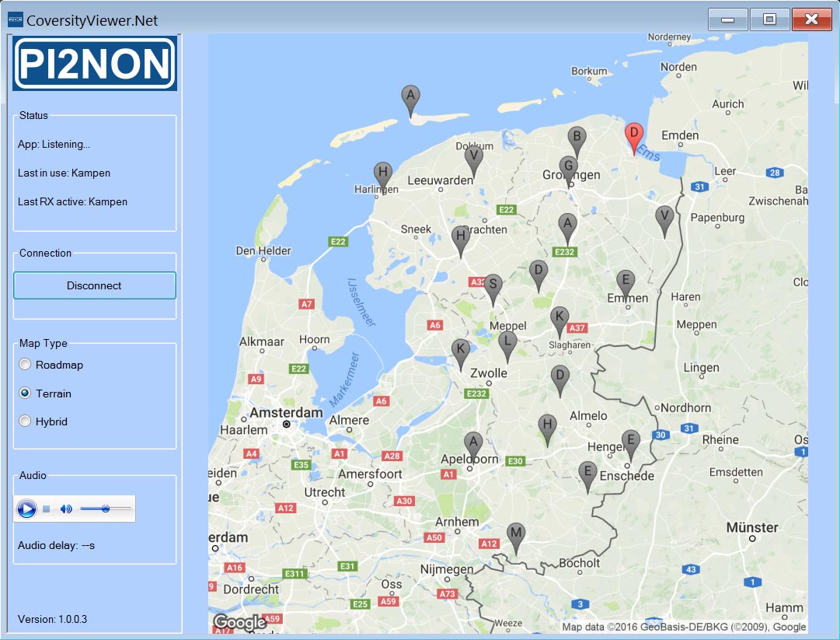Click the PI2NON logo
This screenshot has height=640, width=840.
pos(95,63)
